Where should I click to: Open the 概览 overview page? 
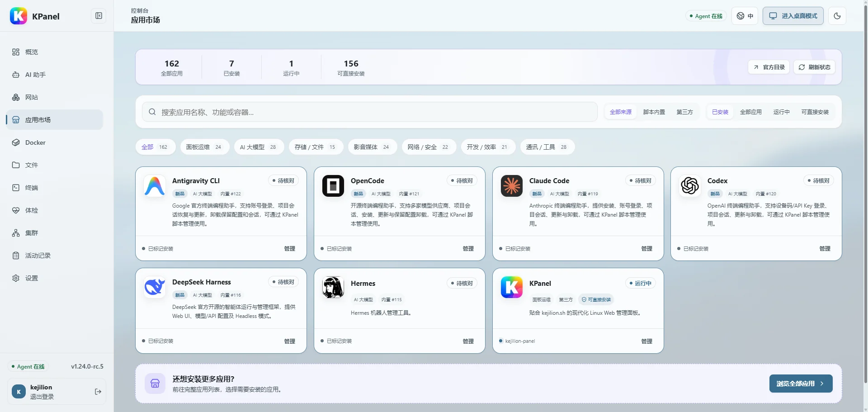tap(54, 52)
